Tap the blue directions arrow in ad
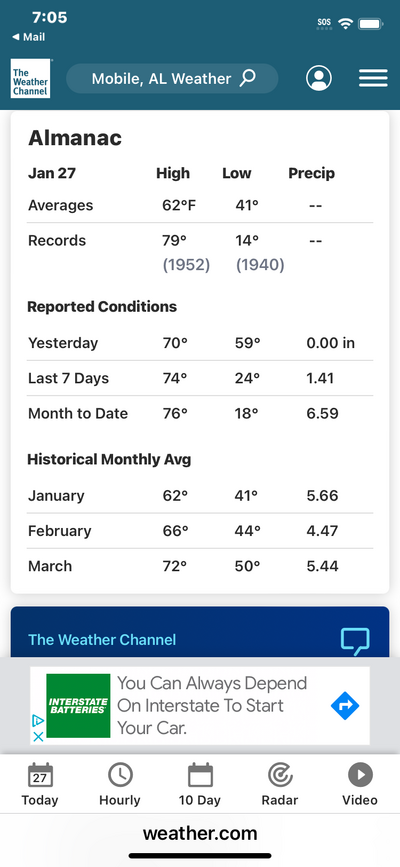This screenshot has height=867, width=400. point(345,706)
